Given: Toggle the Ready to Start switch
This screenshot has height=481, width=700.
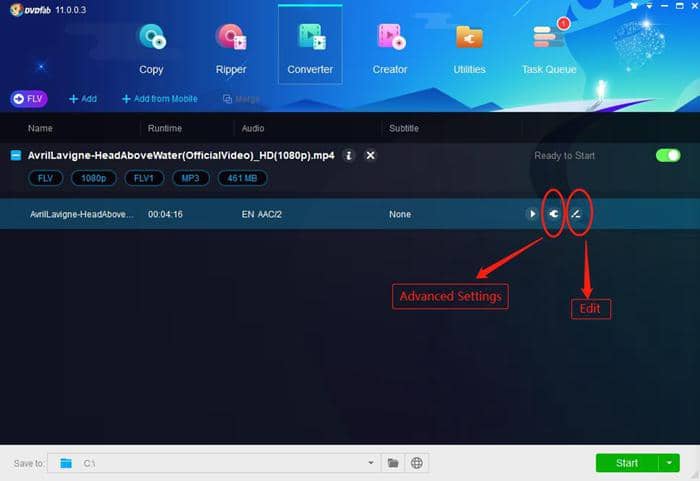Looking at the screenshot, I should [x=667, y=156].
